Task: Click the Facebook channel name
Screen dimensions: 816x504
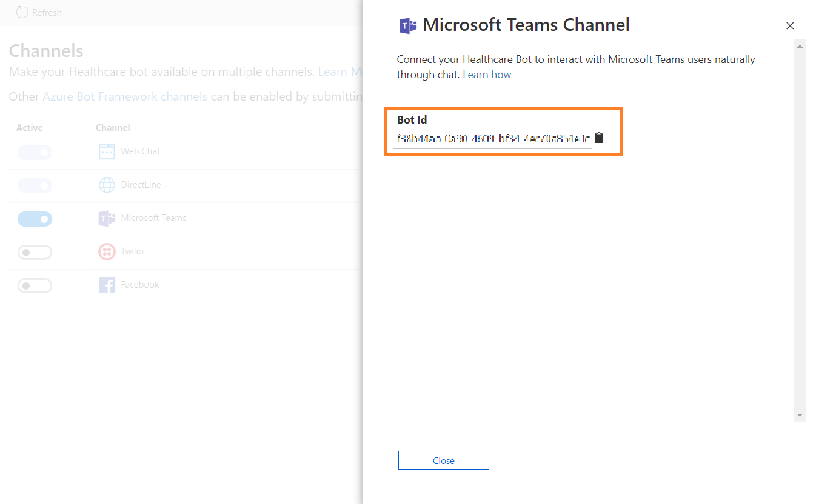Action: pos(140,285)
